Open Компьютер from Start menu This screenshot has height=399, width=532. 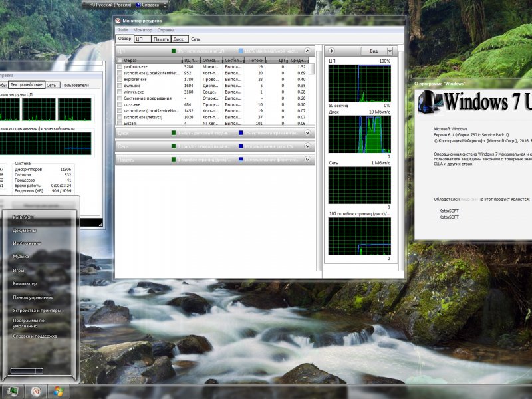25,284
